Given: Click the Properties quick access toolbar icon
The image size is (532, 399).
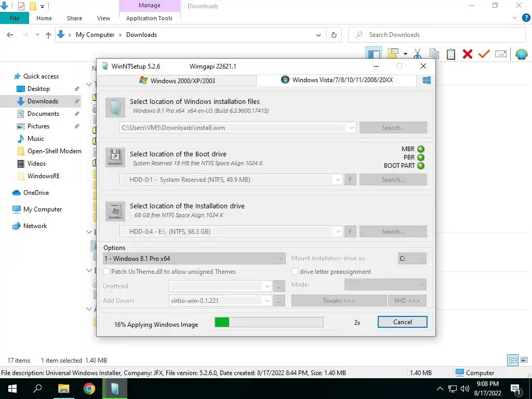Looking at the screenshot, I should pos(21,6).
